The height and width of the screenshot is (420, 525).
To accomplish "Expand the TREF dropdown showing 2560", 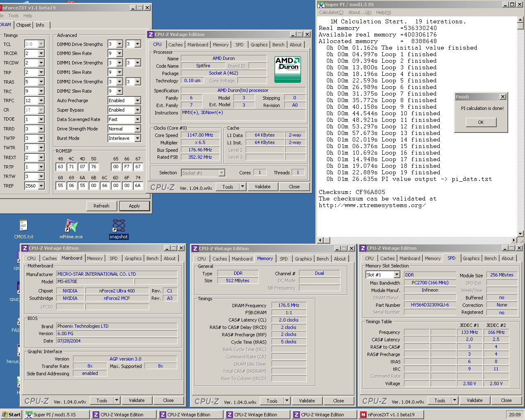I will click(41, 186).
